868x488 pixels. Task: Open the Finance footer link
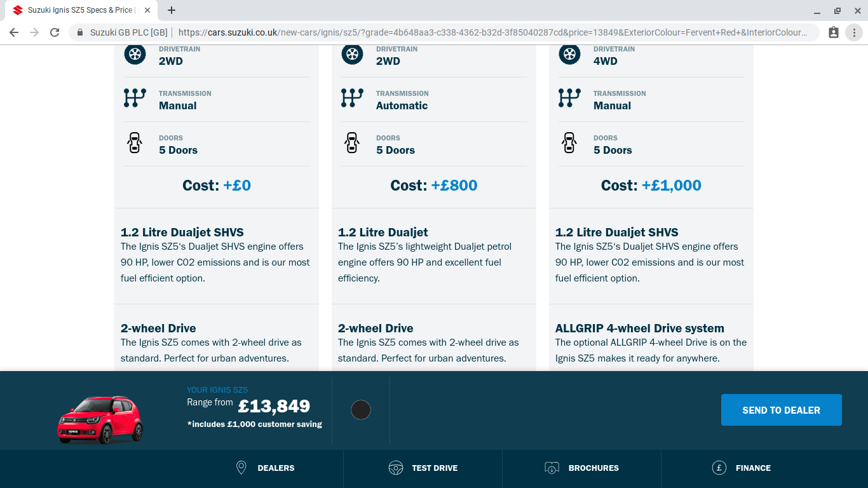tap(740, 468)
